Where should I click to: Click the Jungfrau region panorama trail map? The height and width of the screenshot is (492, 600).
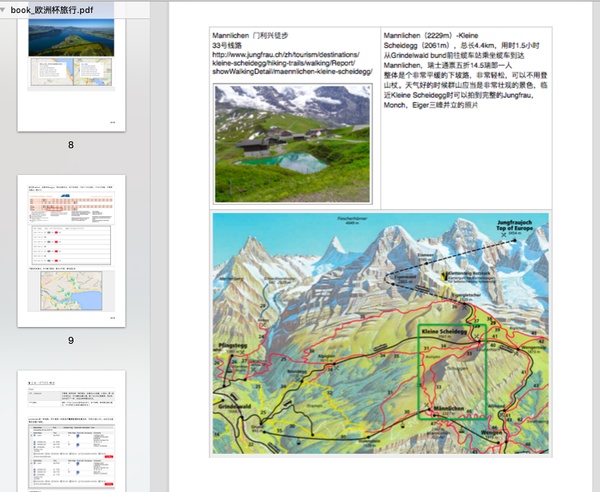tap(380, 333)
